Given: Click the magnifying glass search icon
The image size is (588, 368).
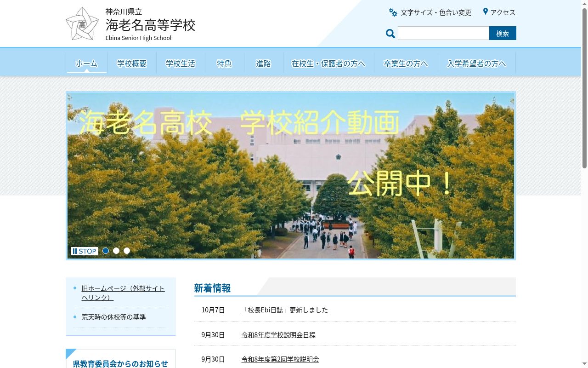Looking at the screenshot, I should [x=390, y=34].
